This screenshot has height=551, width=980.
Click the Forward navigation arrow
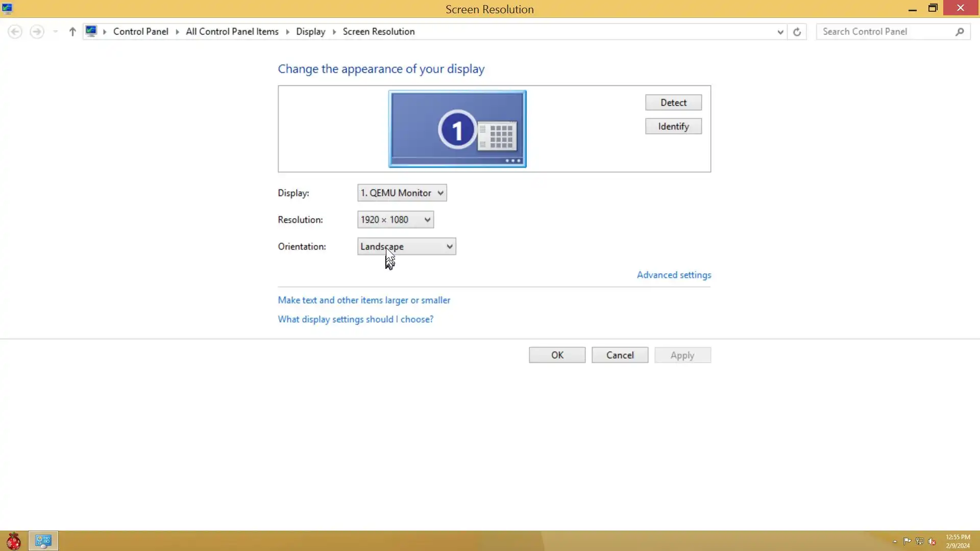[x=37, y=32]
